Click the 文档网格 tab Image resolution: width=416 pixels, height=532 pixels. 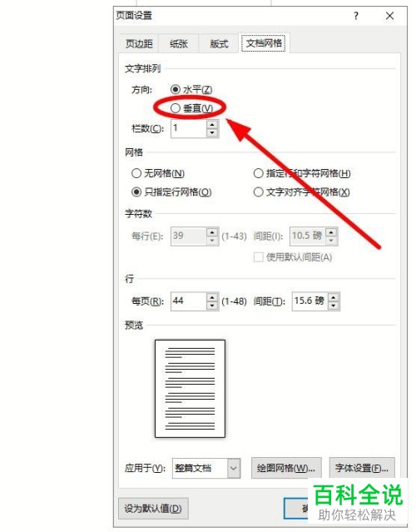264,43
